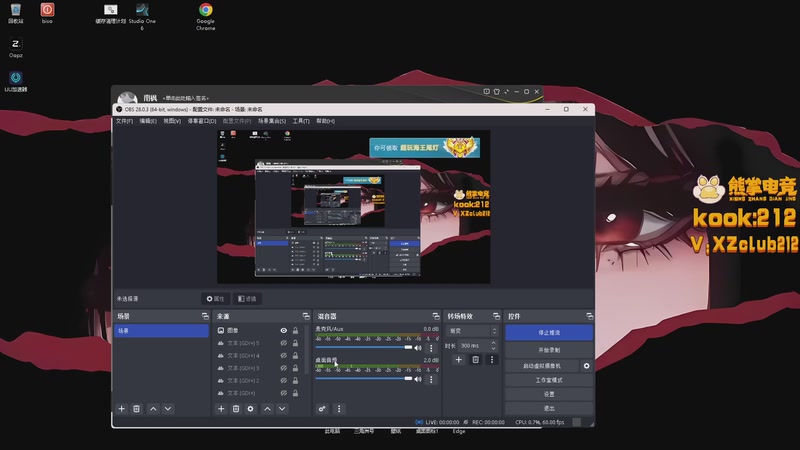Screen dimensions: 800x450
Task: Show the 文本 (GDI+) 4 source
Action: (284, 356)
